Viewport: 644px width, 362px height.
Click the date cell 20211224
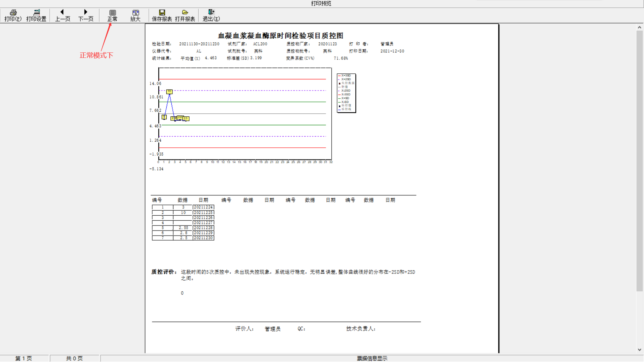coord(203,207)
